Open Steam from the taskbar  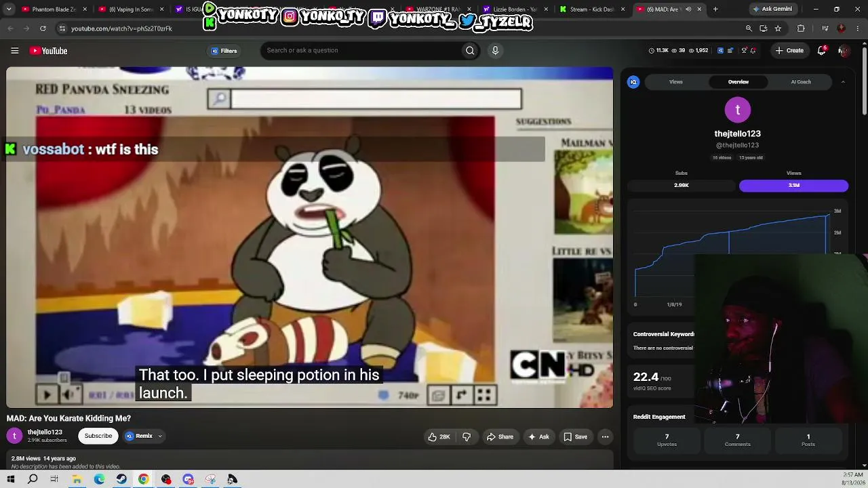[121, 479]
